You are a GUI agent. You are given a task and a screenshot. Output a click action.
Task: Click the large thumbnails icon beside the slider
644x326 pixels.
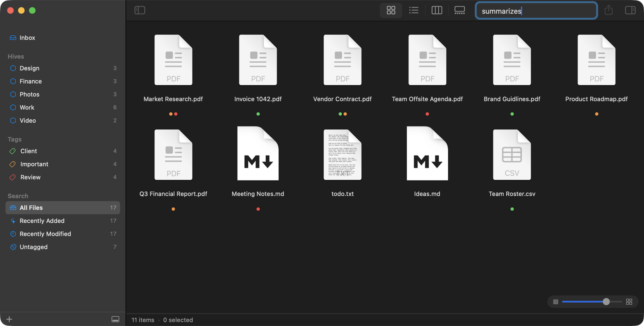pos(629,302)
